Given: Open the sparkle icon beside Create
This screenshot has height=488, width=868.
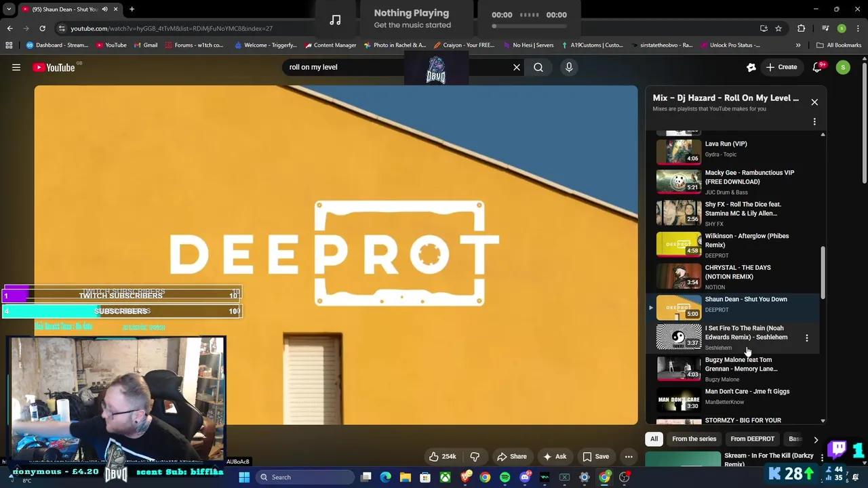Looking at the screenshot, I should coord(751,67).
